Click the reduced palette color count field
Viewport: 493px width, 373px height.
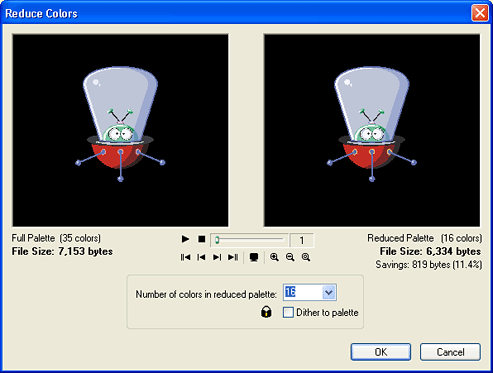tap(303, 293)
